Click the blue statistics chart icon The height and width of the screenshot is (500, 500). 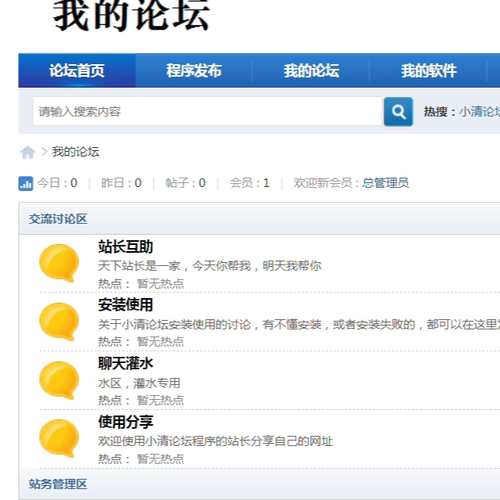pos(26,183)
